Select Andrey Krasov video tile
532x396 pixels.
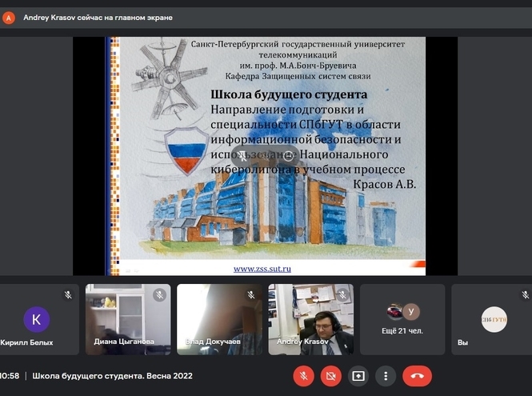[310, 319]
